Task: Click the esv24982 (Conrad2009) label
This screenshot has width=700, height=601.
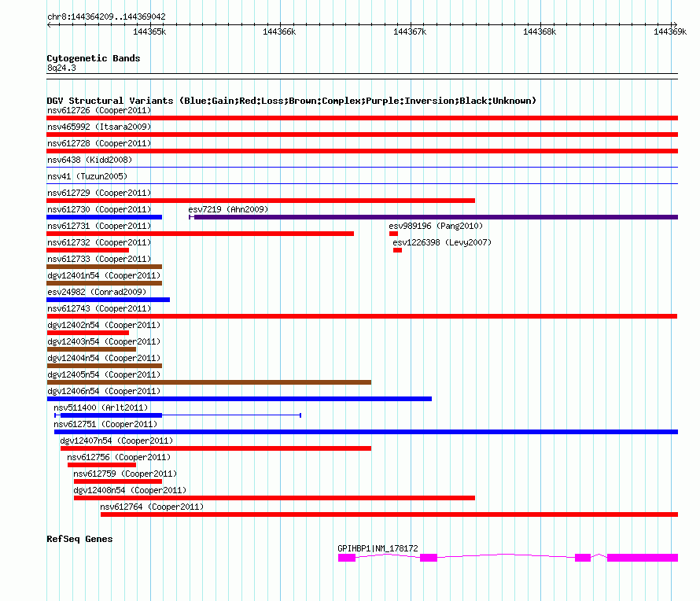Action: click(97, 292)
